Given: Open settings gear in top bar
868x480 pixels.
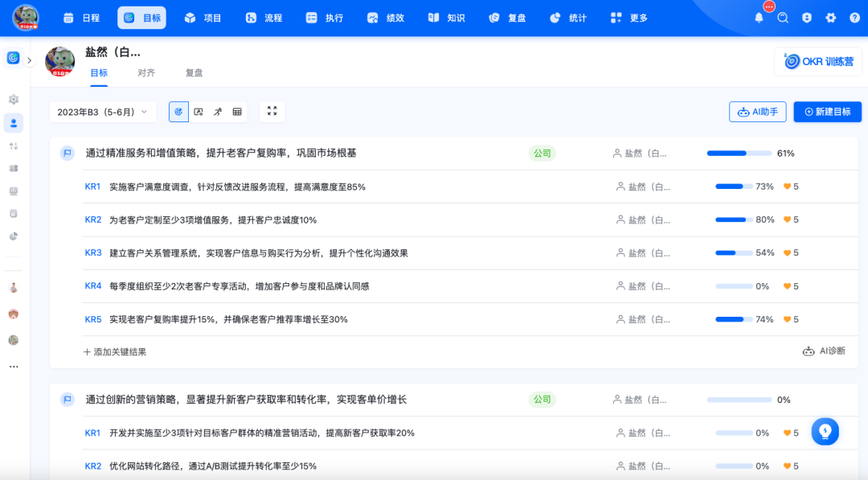Looking at the screenshot, I should click(x=831, y=18).
